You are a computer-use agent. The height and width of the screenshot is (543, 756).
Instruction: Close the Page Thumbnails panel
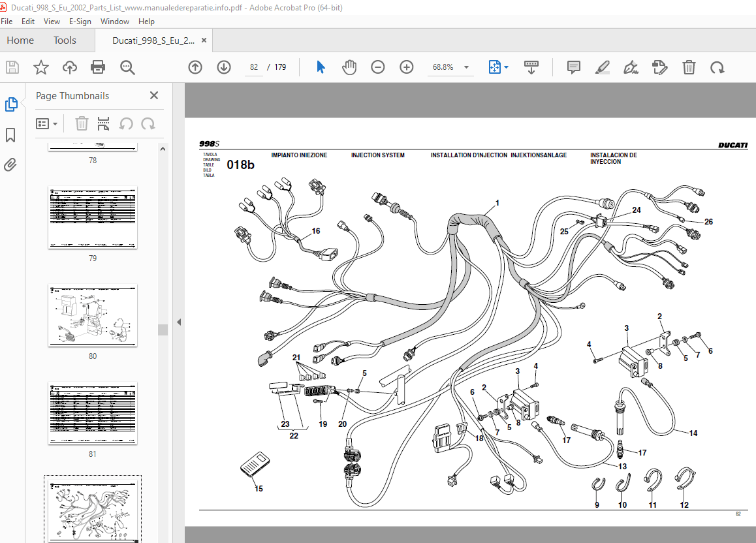pos(153,95)
